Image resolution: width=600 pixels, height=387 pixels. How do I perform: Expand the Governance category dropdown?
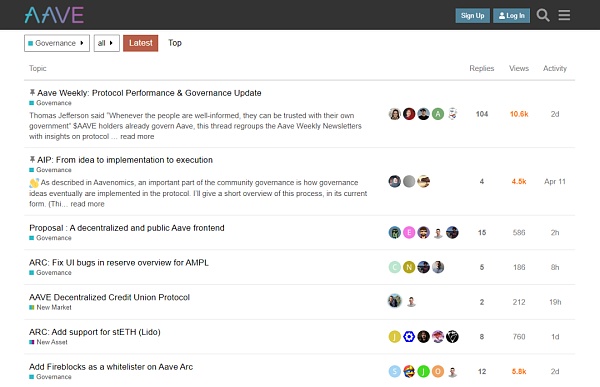[57, 43]
